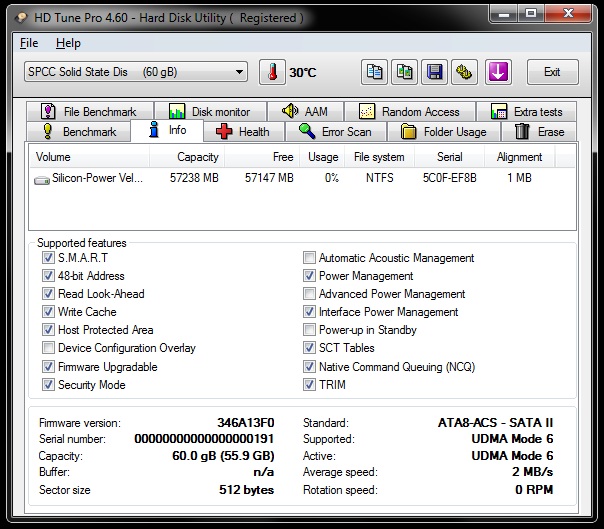
Task: Click the floppy disk save icon
Action: coord(434,72)
